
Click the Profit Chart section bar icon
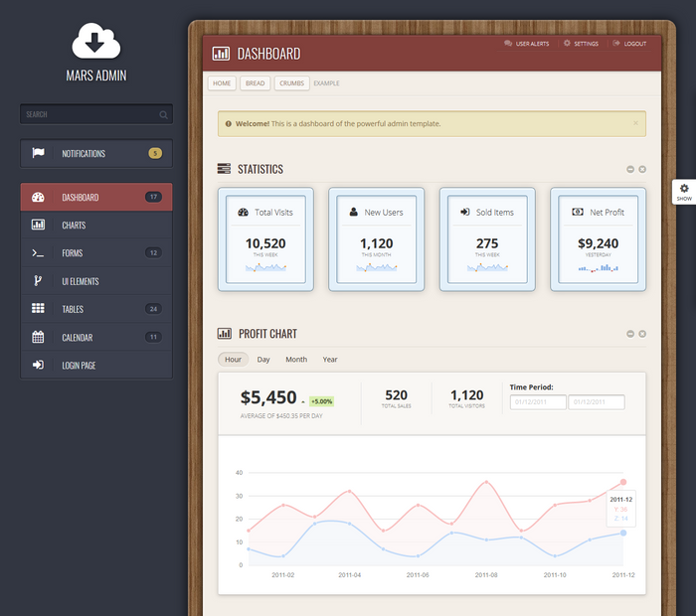(x=224, y=333)
